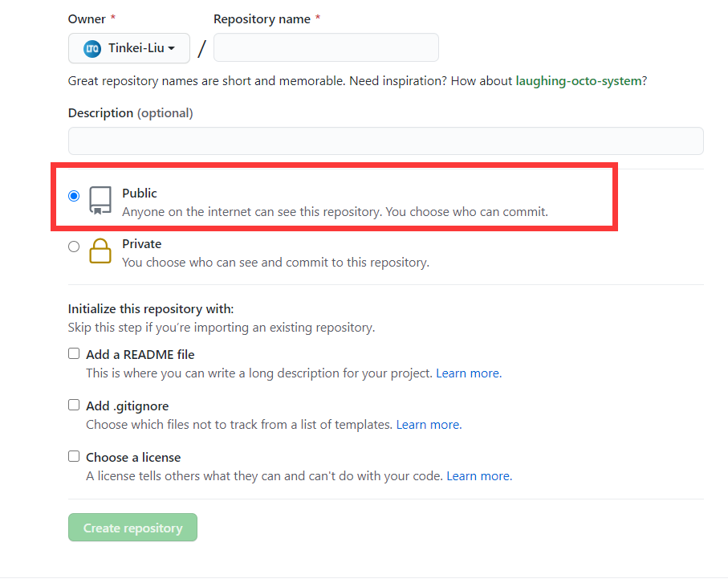Click the Private repository lock icon

coord(100,251)
